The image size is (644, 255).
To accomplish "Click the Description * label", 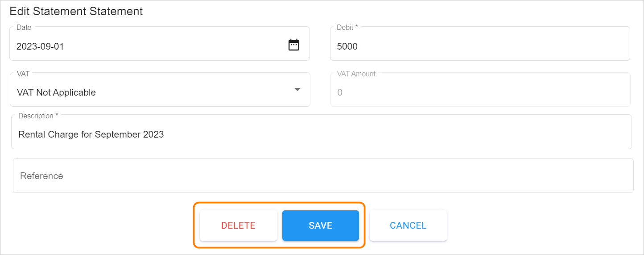I will click(38, 116).
